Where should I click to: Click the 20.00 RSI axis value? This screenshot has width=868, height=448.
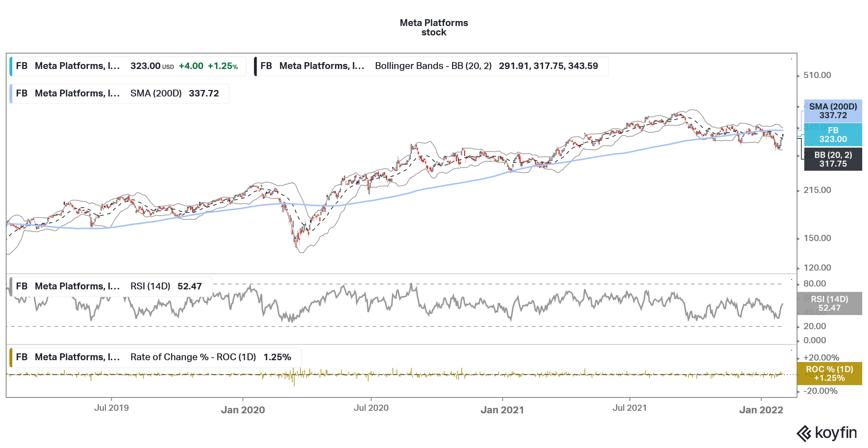pyautogui.click(x=814, y=326)
